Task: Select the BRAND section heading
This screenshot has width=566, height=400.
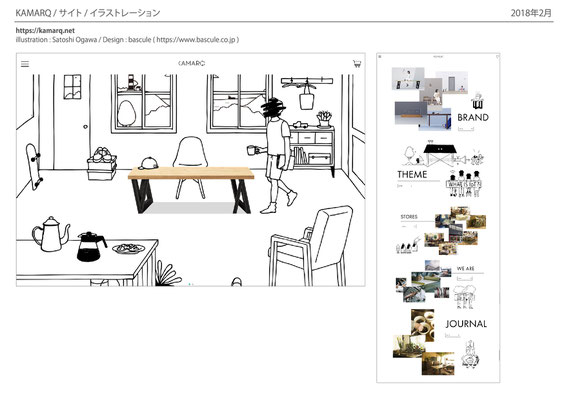Action: 473,117
